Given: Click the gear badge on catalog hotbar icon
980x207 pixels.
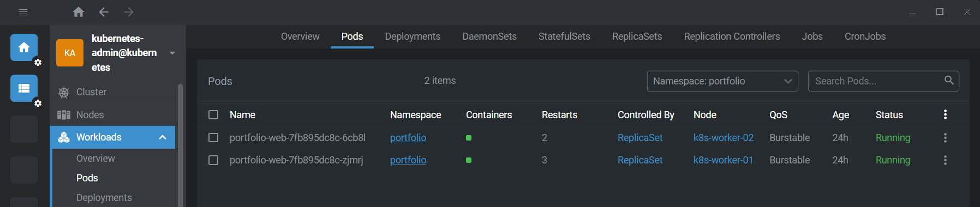Looking at the screenshot, I should [38, 103].
